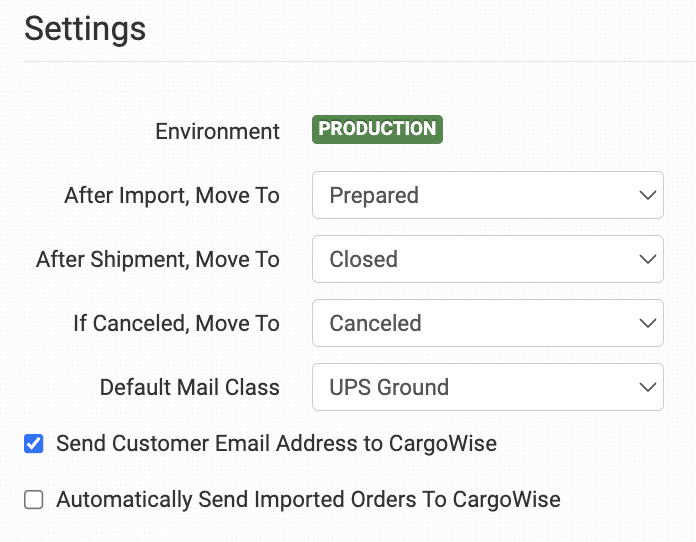Click the If Canceled, Move To label
The height and width of the screenshot is (542, 696).
coord(176,324)
